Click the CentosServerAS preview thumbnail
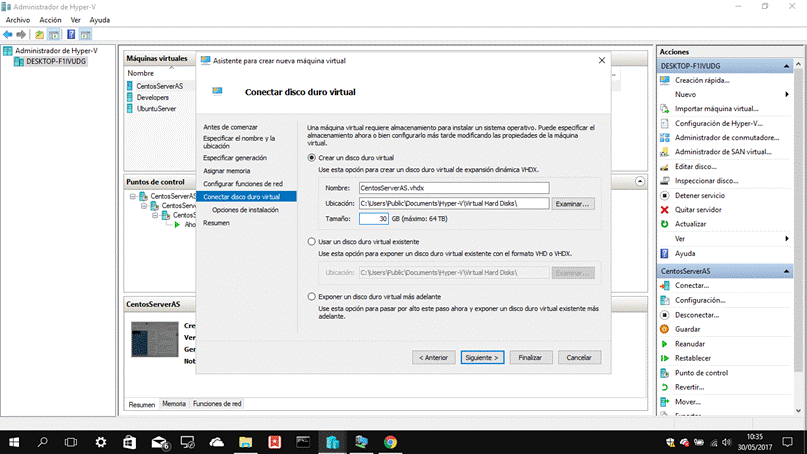Viewport: 807px width, 454px height. pyautogui.click(x=154, y=339)
